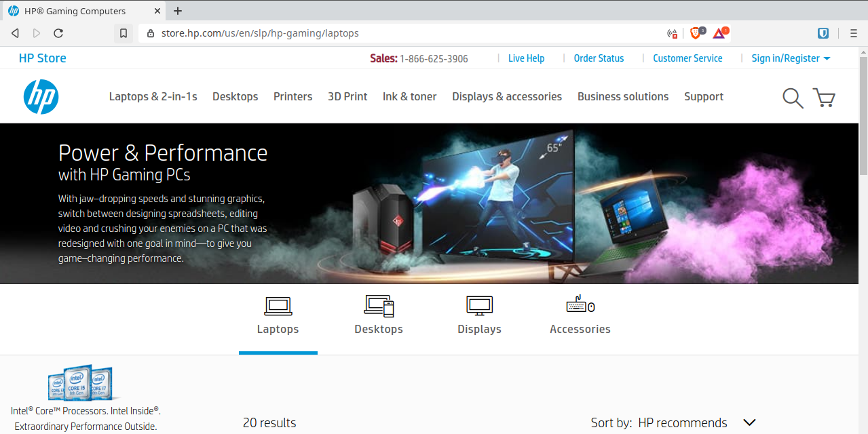Open the Ink & toner menu
Viewport: 868px width, 434px height.
click(410, 96)
